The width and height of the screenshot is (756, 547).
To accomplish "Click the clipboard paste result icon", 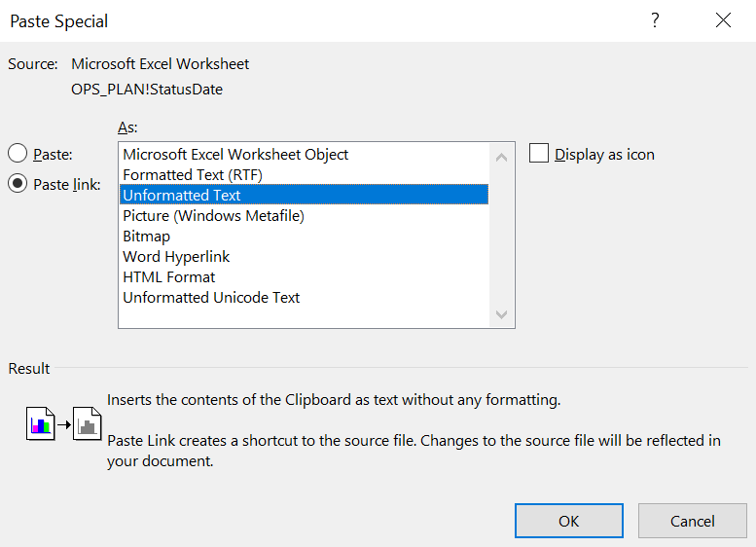I will (63, 424).
